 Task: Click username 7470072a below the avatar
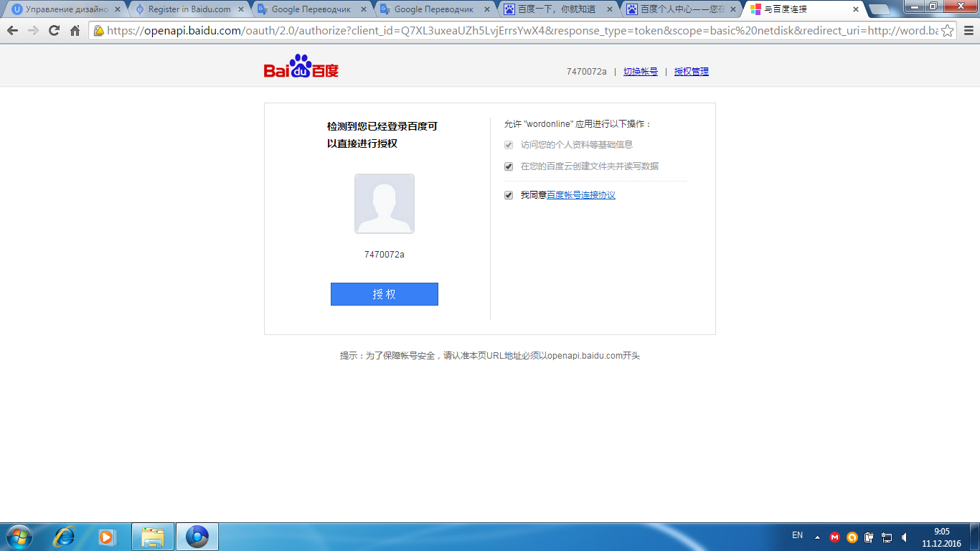(385, 255)
